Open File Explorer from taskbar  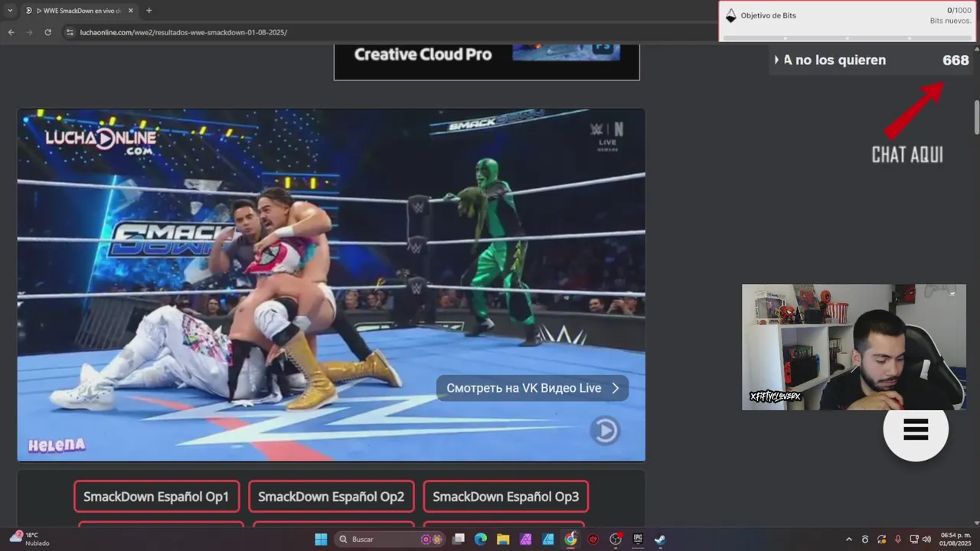[x=503, y=540]
